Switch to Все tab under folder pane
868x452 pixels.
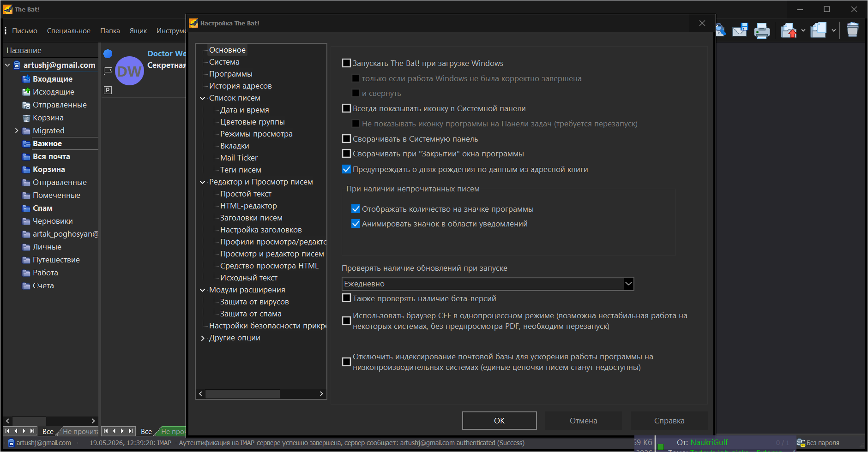(x=48, y=431)
